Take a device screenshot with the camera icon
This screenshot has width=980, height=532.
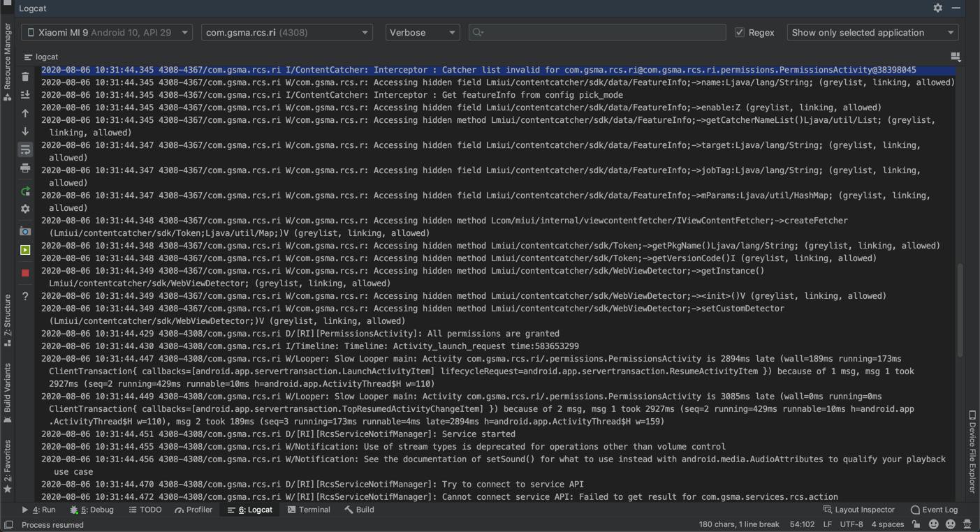coord(25,231)
